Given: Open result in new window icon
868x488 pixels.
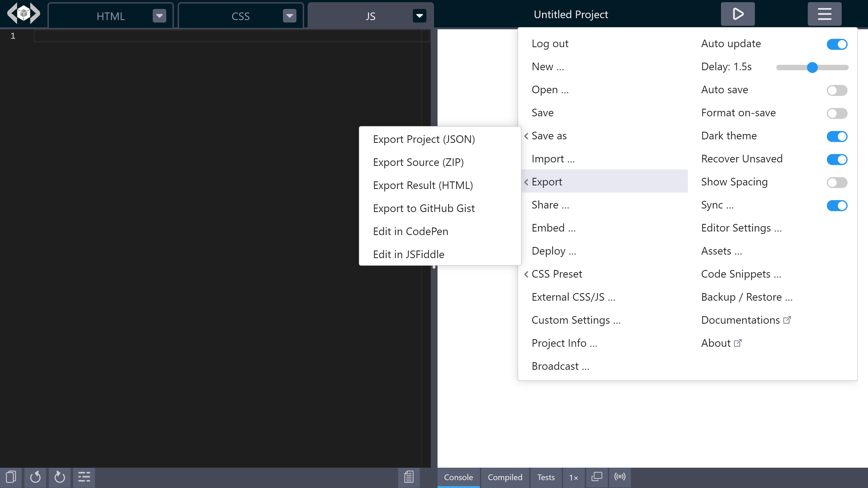Looking at the screenshot, I should tap(597, 477).
